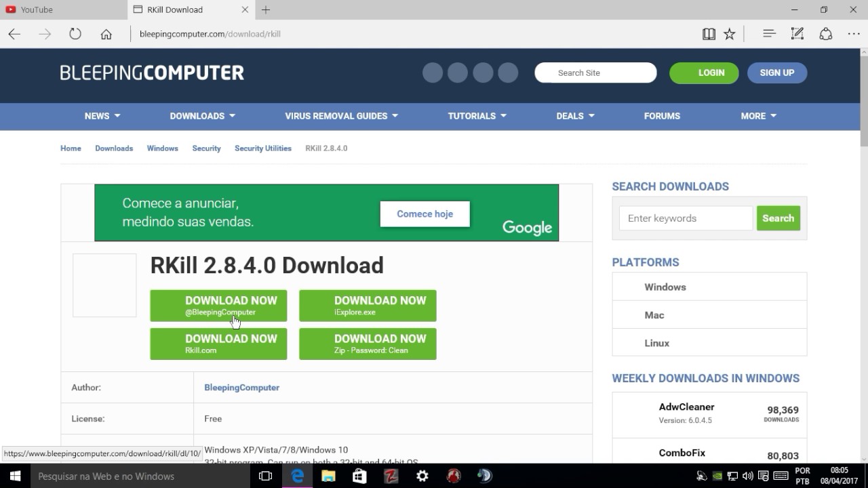Open AdwCleaner in weekly downloads
868x488 pixels.
pos(686,407)
